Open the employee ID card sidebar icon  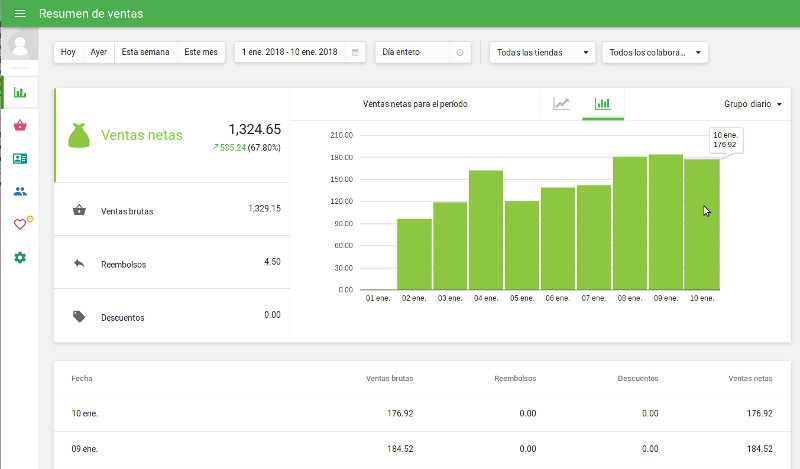tap(20, 159)
